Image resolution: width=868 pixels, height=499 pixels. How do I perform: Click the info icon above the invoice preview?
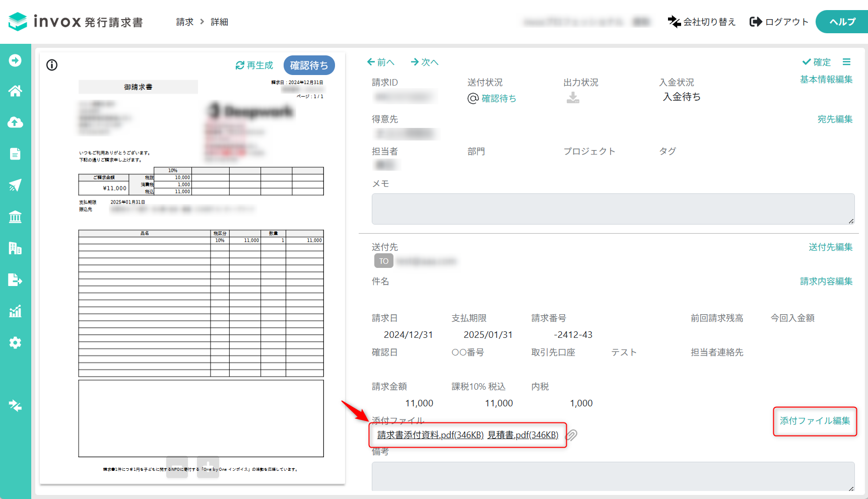coord(52,65)
